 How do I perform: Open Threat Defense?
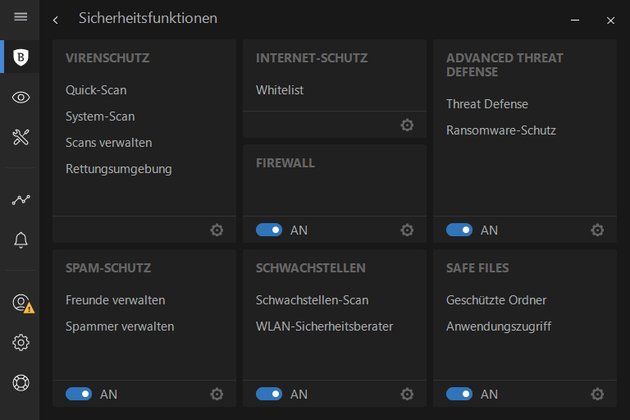click(x=487, y=104)
